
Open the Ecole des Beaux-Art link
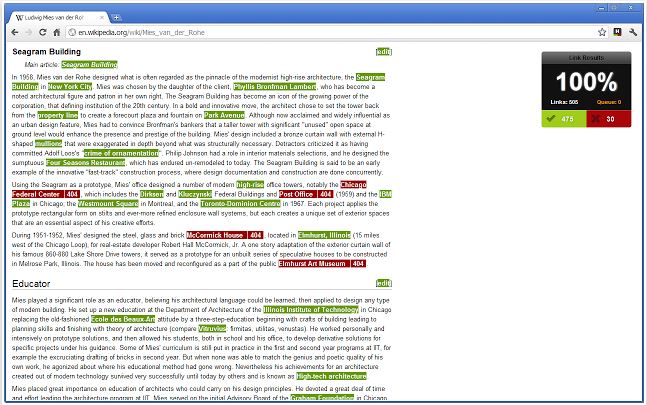(123, 319)
